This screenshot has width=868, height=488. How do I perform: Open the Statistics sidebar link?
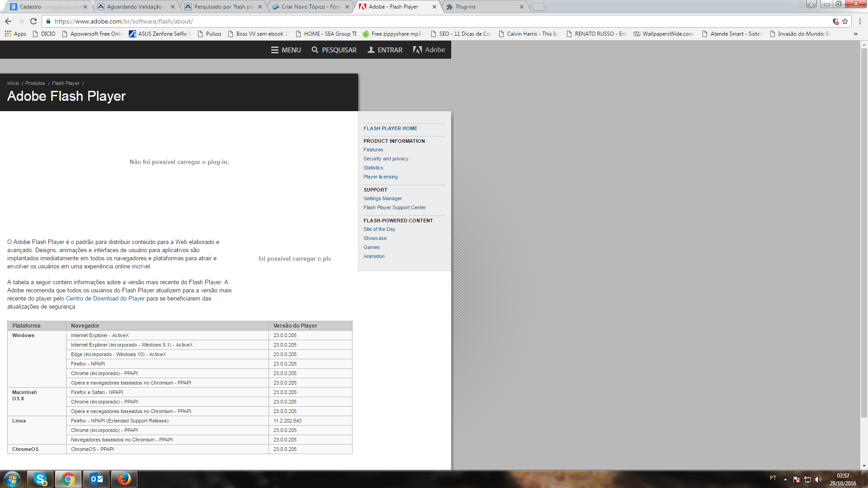[x=373, y=168]
